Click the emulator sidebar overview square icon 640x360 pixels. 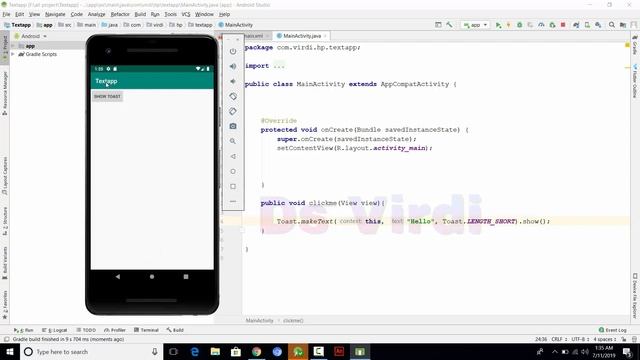point(233,187)
